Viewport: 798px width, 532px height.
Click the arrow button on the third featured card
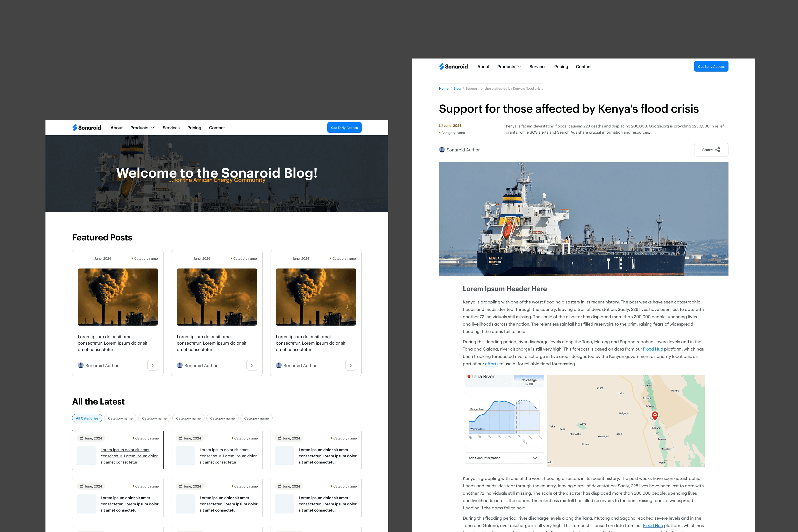pyautogui.click(x=350, y=366)
